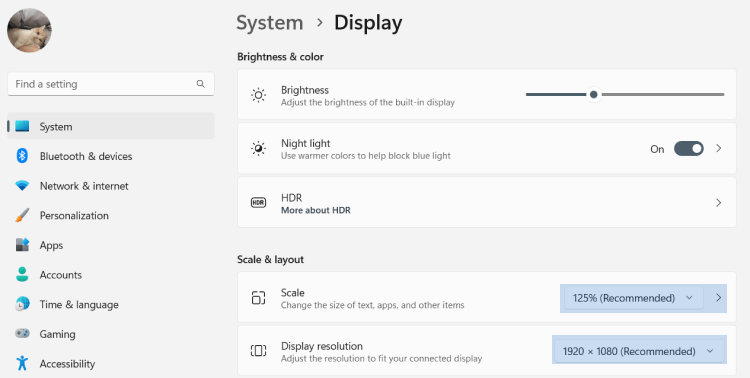Image resolution: width=750 pixels, height=378 pixels.
Task: Click the Accessibility figure icon
Action: point(22,363)
